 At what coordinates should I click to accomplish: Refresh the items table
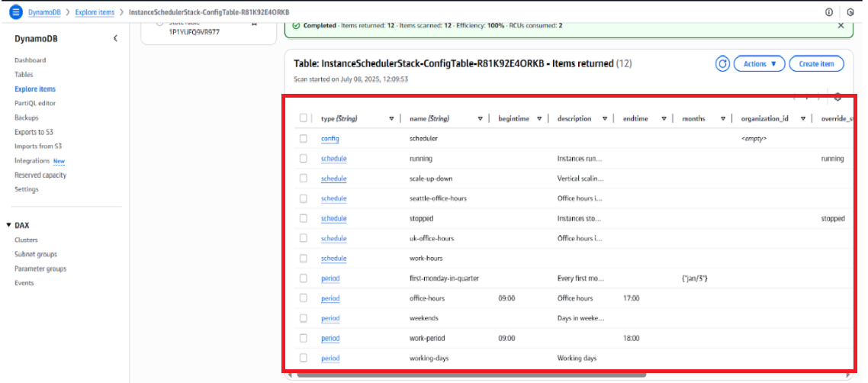pyautogui.click(x=722, y=63)
